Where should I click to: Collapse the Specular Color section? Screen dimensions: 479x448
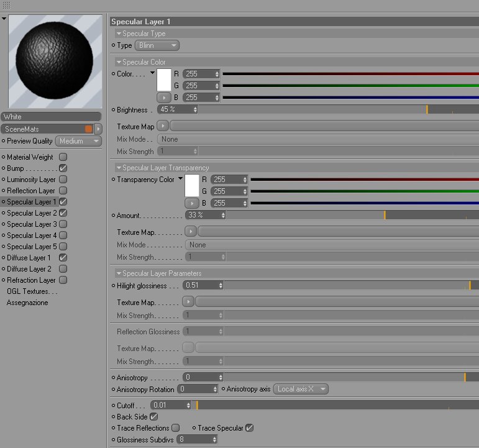pyautogui.click(x=119, y=62)
